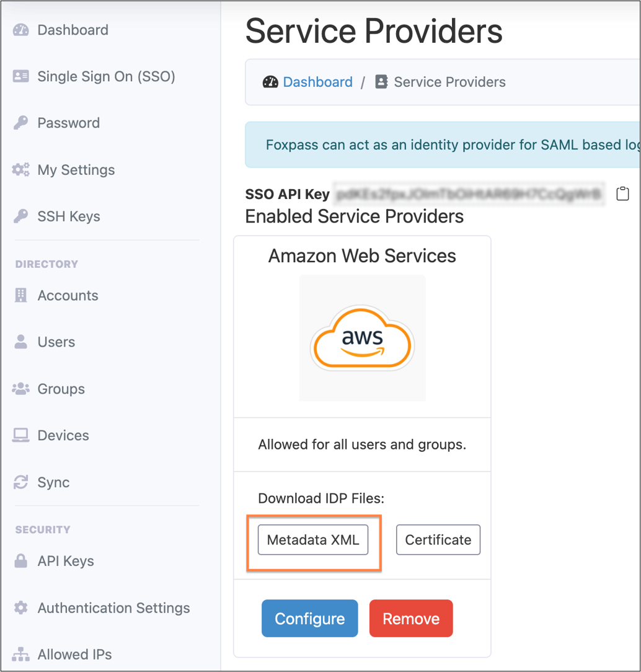This screenshot has width=641, height=672.
Task: Open Authentication Settings menu item
Action: pos(113,608)
